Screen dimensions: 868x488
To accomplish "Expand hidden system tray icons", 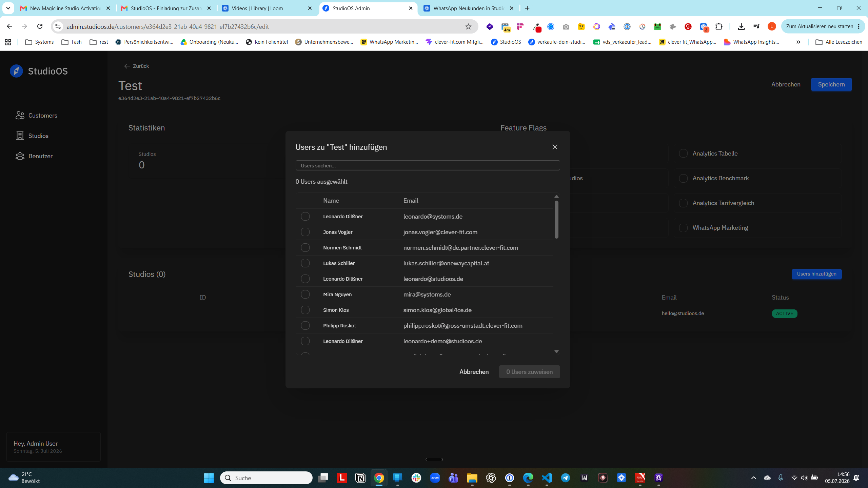I will click(x=754, y=478).
